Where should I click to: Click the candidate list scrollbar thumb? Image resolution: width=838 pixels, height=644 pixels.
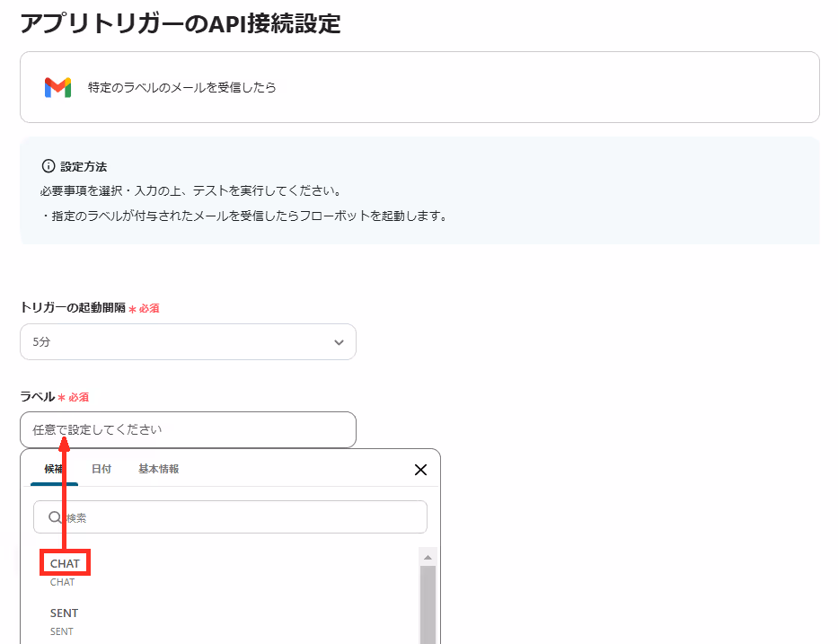point(428,605)
